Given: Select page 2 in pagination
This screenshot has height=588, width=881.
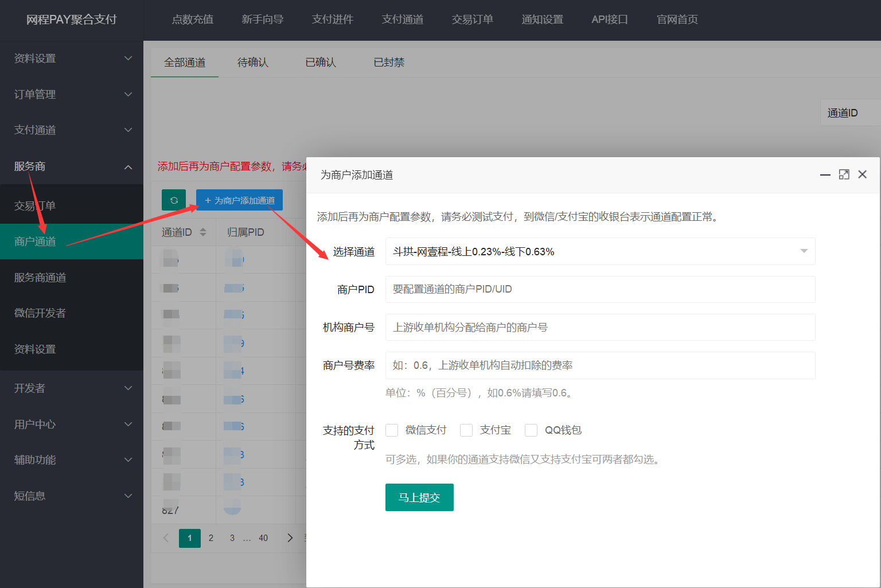Looking at the screenshot, I should [211, 538].
